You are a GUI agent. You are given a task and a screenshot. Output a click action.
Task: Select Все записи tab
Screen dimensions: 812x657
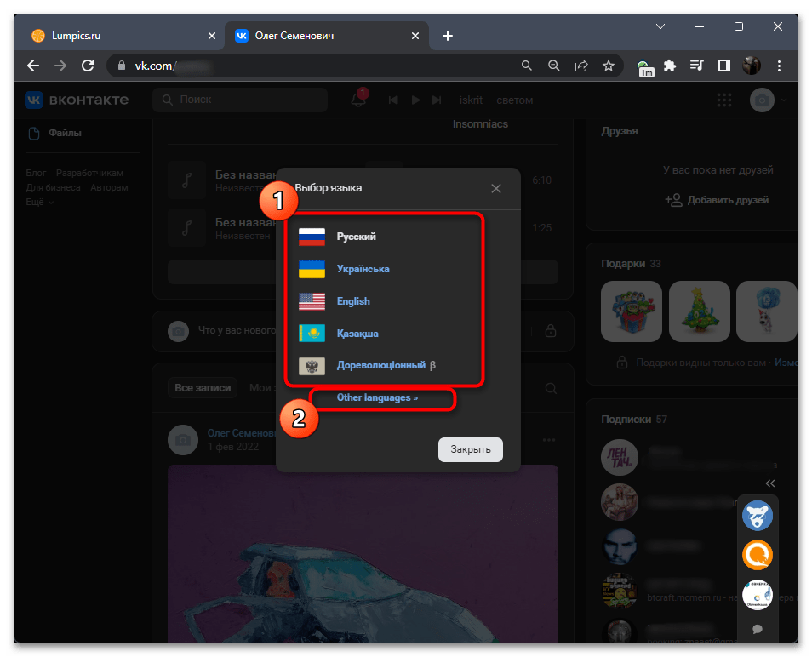click(x=203, y=388)
